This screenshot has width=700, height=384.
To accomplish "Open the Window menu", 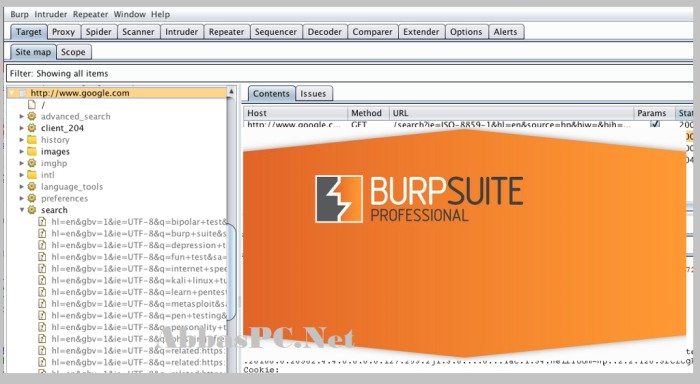I will (x=129, y=14).
